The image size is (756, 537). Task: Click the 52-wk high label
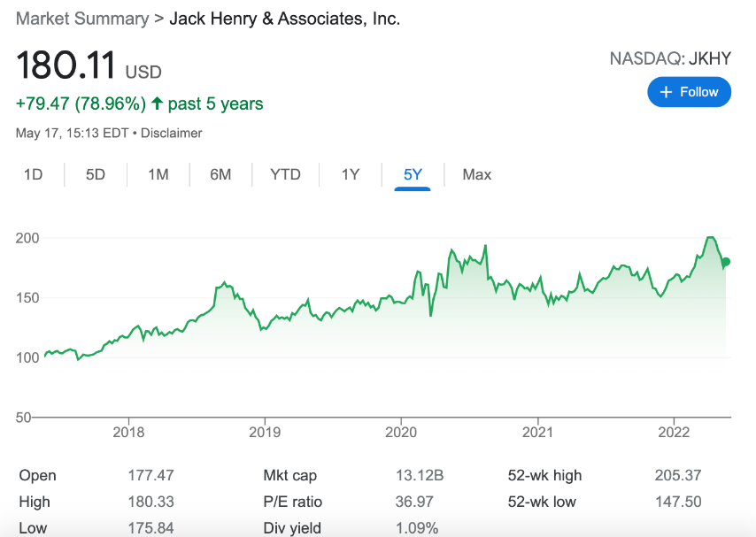(544, 475)
